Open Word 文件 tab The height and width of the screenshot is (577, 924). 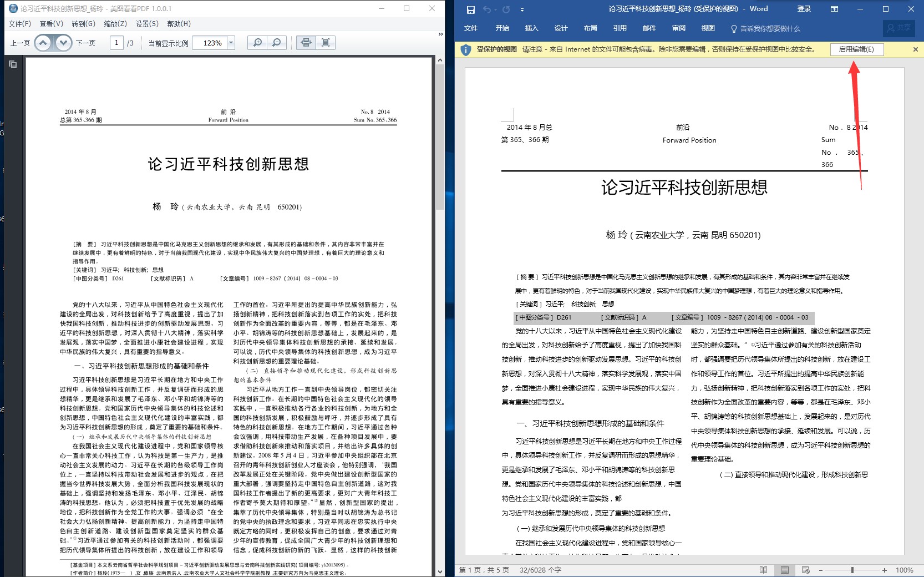(x=471, y=28)
